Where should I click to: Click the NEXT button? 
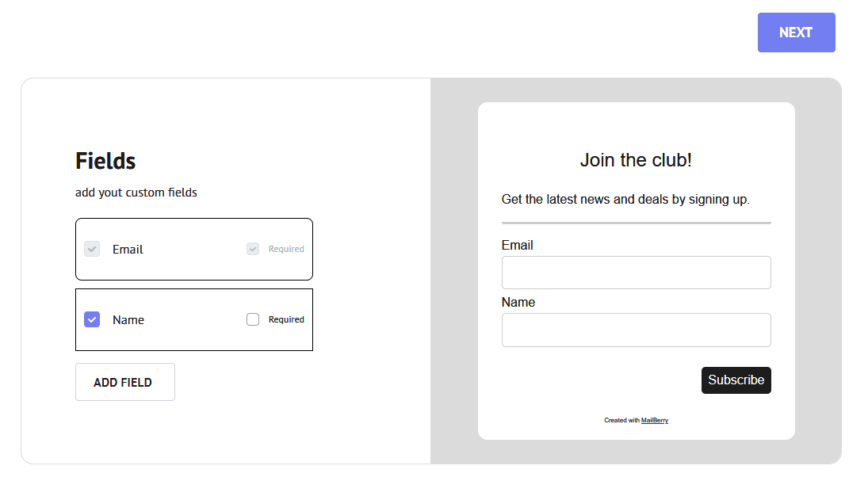click(x=796, y=32)
